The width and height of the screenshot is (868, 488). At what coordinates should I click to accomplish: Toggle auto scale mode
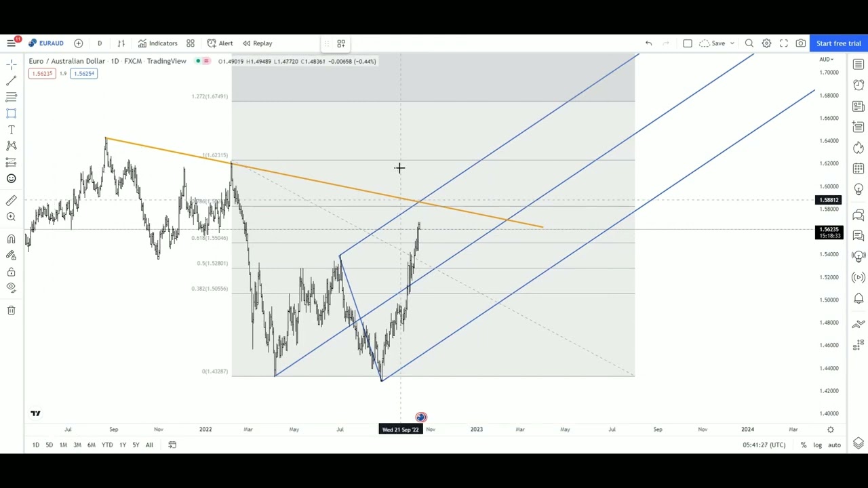pos(835,445)
